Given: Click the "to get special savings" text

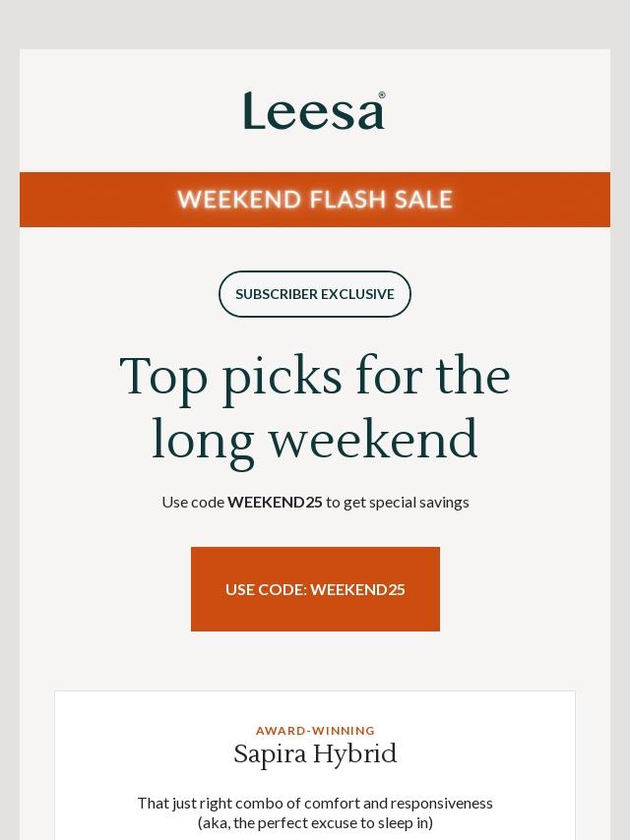Looking at the screenshot, I should 398,502.
